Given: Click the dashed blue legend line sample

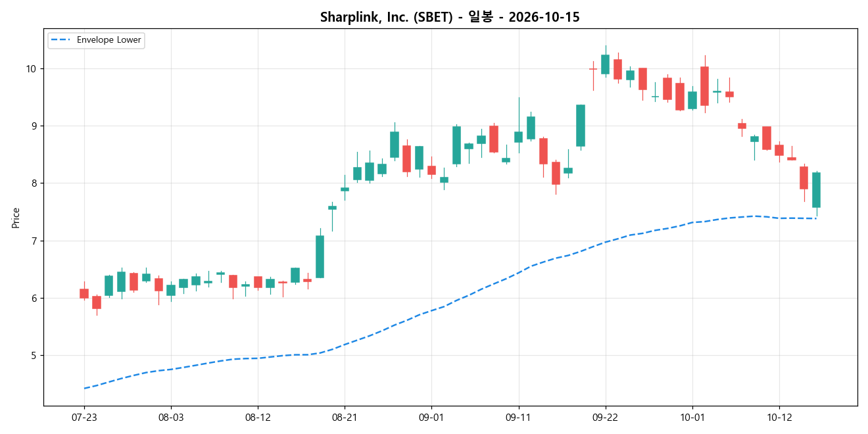Looking at the screenshot, I should (62, 40).
